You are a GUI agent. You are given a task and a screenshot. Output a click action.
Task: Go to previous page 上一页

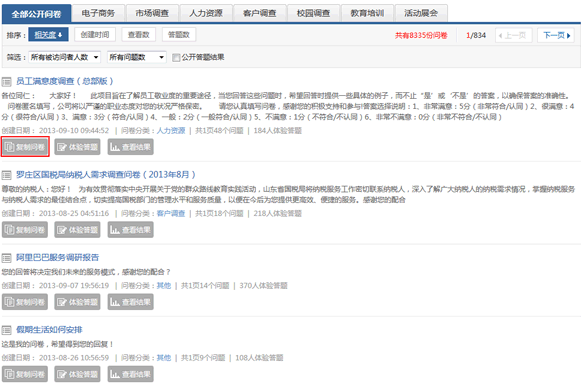[x=514, y=35]
